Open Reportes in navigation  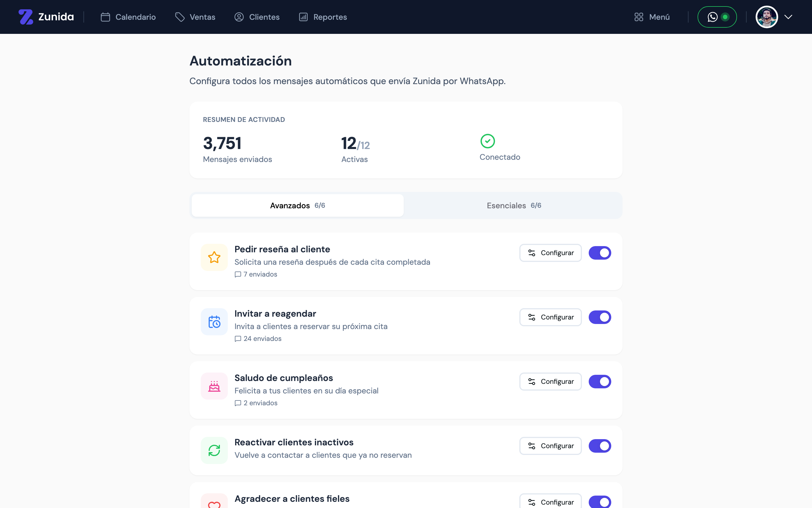(x=323, y=17)
